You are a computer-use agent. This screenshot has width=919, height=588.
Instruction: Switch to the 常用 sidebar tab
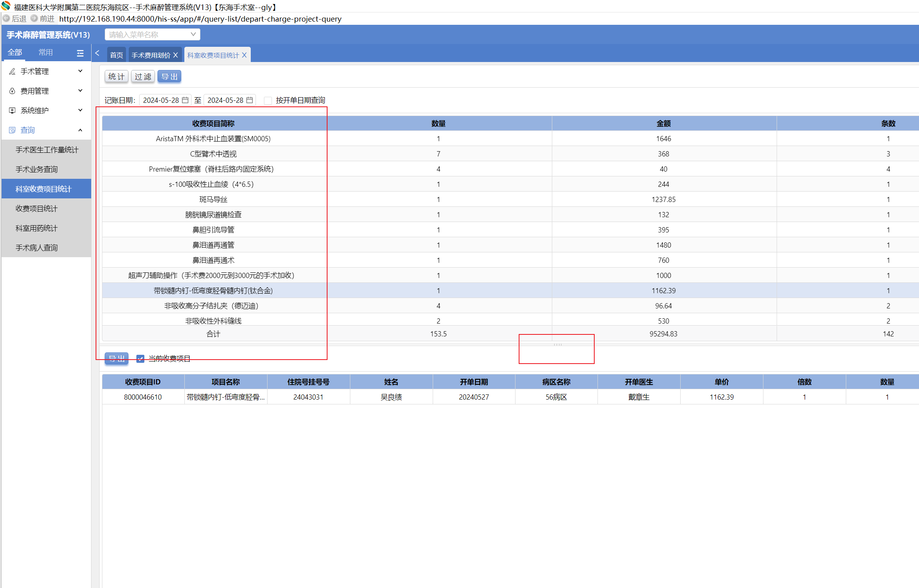pos(46,52)
